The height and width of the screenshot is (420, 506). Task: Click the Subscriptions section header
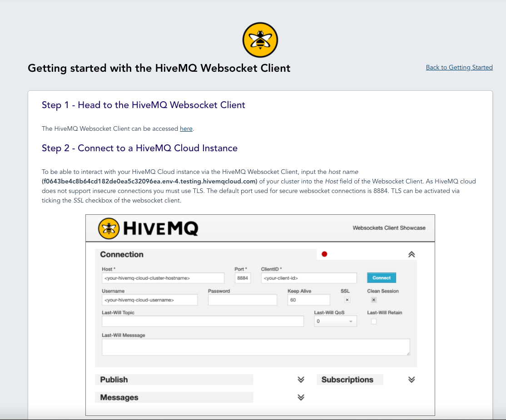click(350, 380)
